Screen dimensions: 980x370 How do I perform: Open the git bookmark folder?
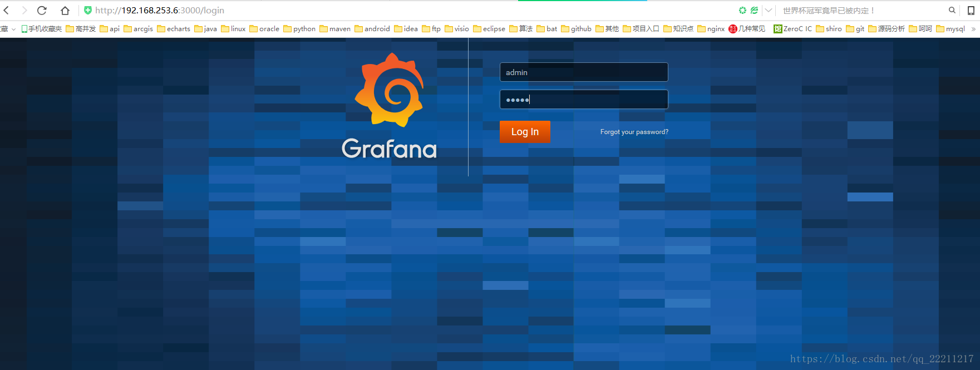[855, 29]
